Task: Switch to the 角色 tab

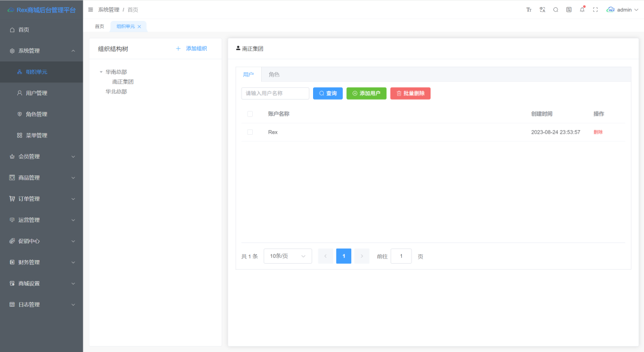Action: (x=274, y=75)
